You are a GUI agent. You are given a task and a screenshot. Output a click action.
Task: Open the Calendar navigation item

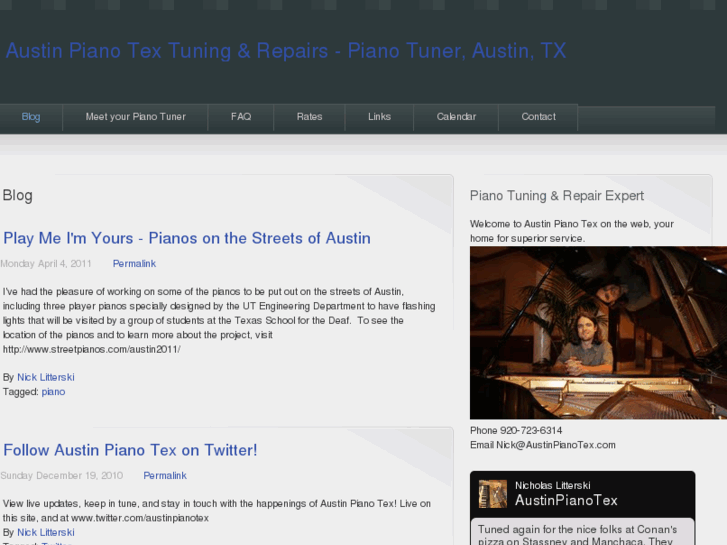(x=456, y=117)
